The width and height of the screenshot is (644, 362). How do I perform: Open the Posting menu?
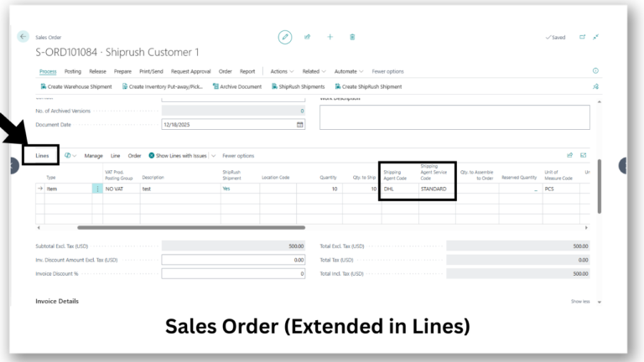[73, 71]
